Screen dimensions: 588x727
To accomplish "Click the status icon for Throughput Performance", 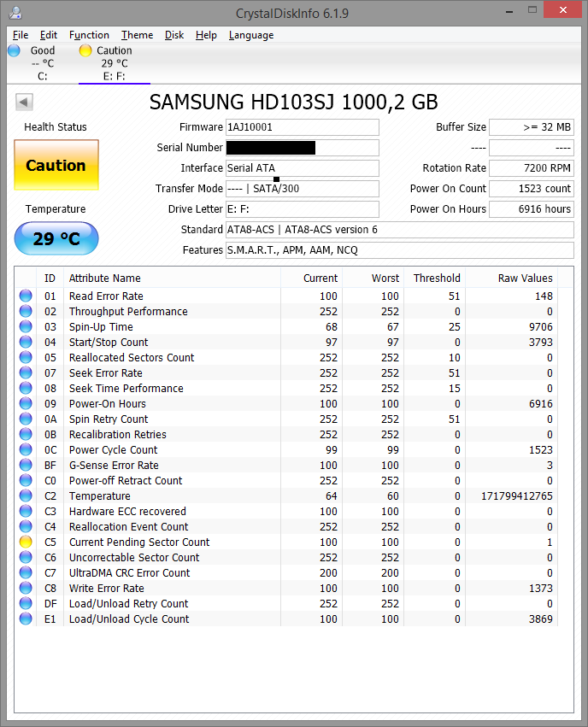I will (26, 311).
